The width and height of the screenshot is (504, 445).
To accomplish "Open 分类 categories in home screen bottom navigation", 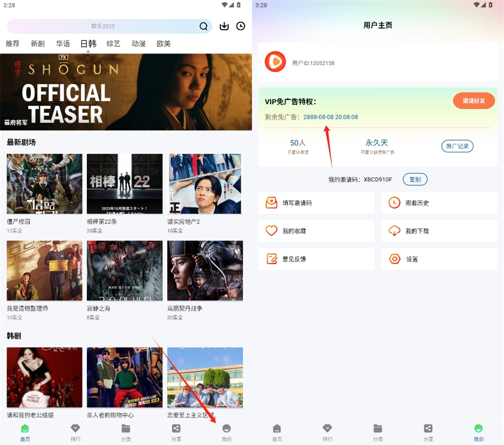I will pos(125,432).
